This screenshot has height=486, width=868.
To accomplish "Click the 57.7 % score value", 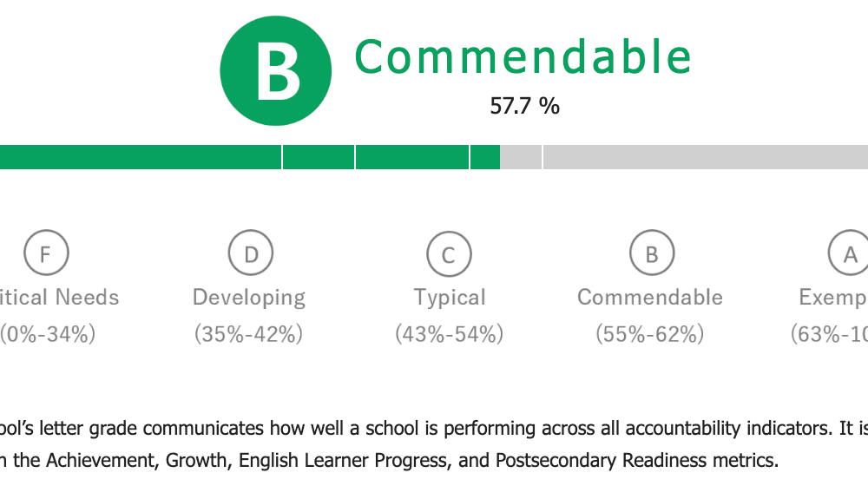I will point(525,106).
